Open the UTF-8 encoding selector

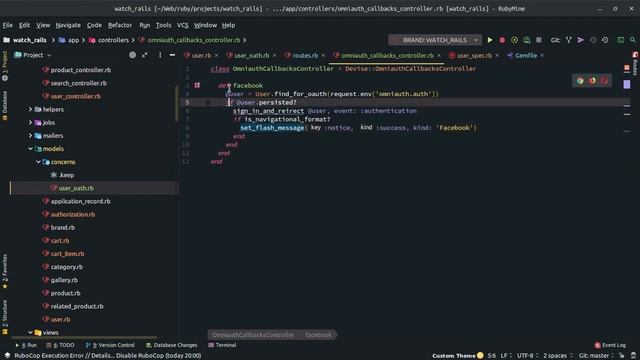point(527,356)
